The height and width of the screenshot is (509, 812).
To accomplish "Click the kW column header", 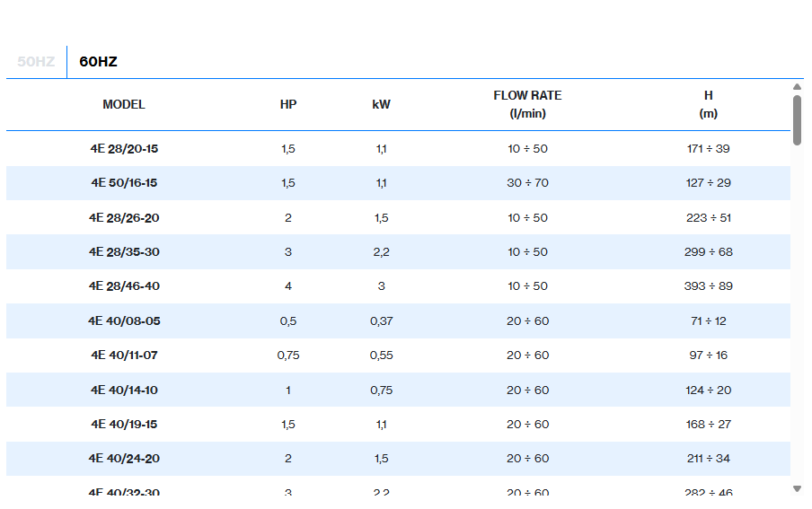I will [x=382, y=104].
